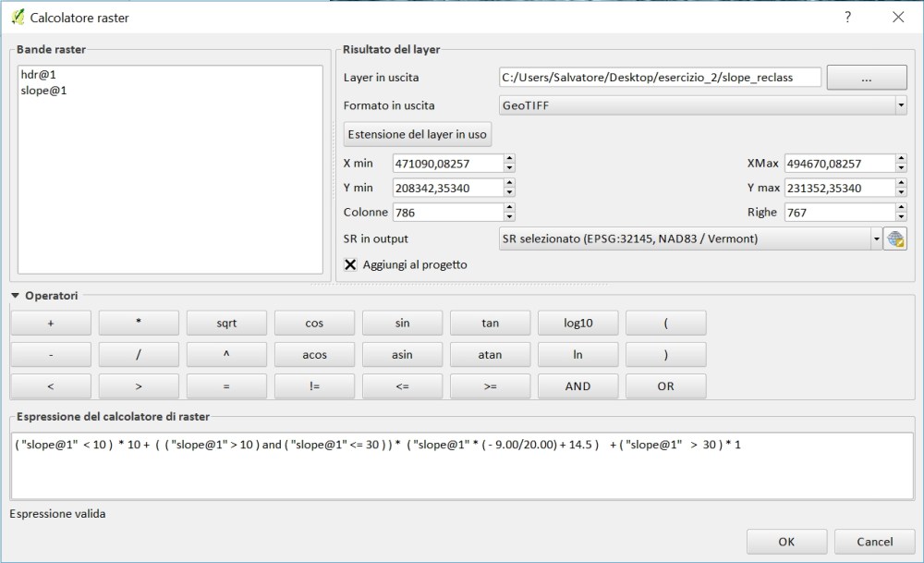Insert the sqrt operator into the expression
This screenshot has width=924, height=563.
pyautogui.click(x=225, y=322)
